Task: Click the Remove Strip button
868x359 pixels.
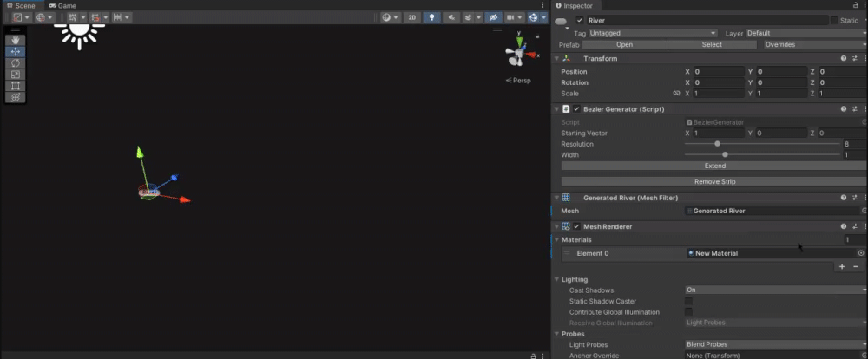Action: [714, 181]
